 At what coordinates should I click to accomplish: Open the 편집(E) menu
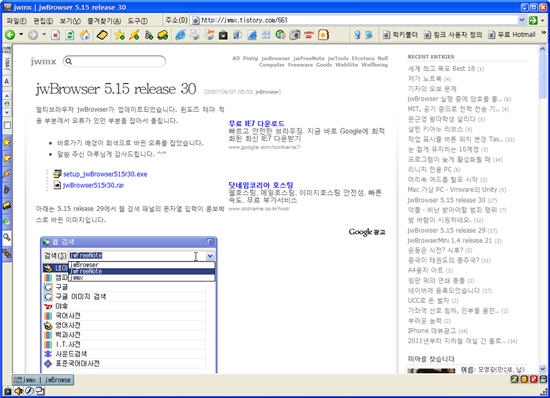point(43,21)
